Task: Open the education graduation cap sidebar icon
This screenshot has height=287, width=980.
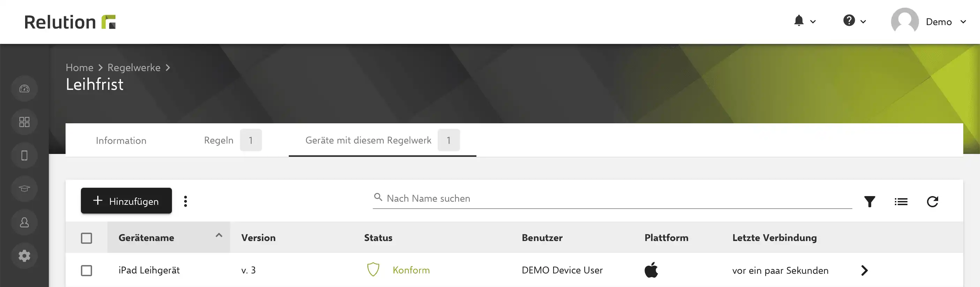Action: coord(24,189)
